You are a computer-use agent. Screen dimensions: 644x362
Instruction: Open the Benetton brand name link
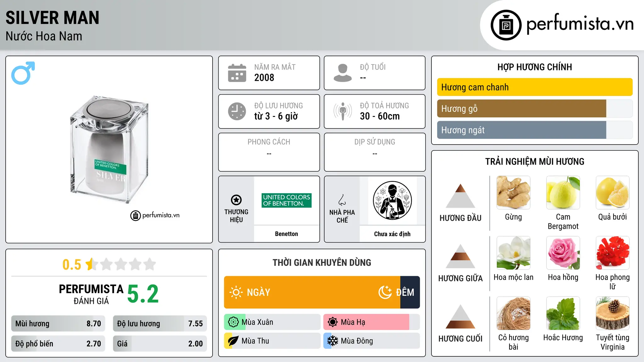click(286, 234)
